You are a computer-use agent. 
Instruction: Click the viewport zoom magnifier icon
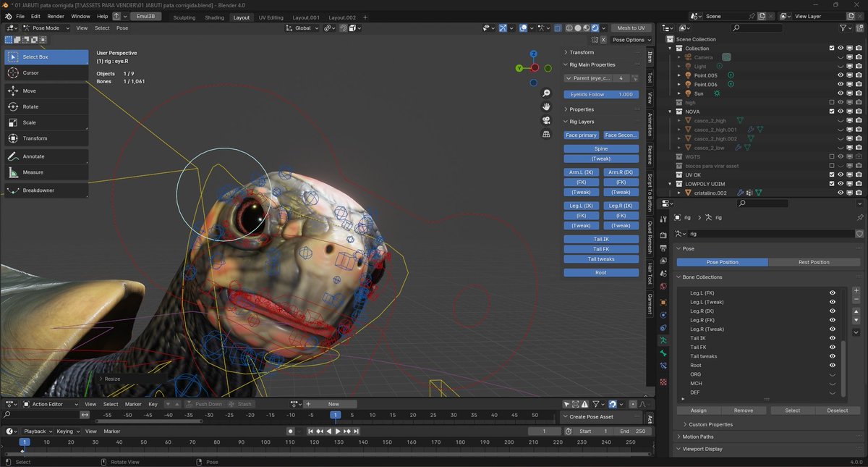coord(547,93)
